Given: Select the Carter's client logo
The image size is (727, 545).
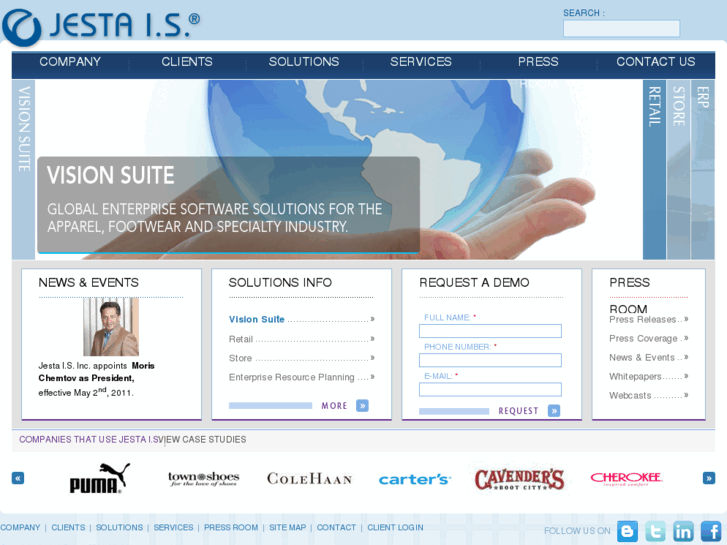Looking at the screenshot, I should pyautogui.click(x=415, y=479).
